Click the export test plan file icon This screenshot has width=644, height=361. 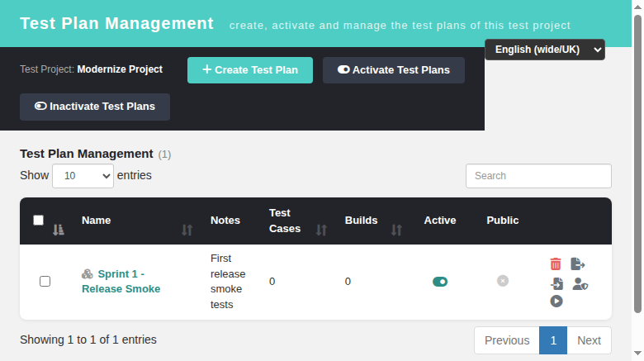[577, 264]
